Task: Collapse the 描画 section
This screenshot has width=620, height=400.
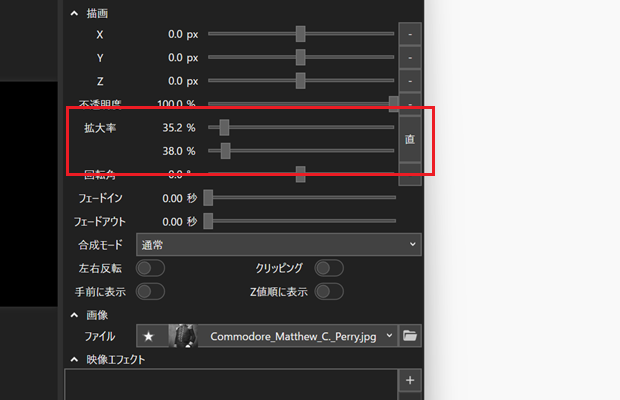Action: [74, 14]
